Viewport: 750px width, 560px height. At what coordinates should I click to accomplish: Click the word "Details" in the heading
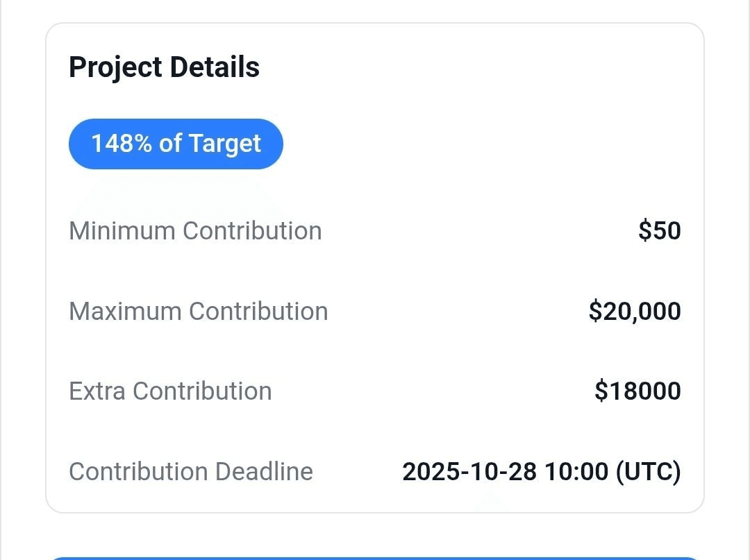click(x=215, y=67)
